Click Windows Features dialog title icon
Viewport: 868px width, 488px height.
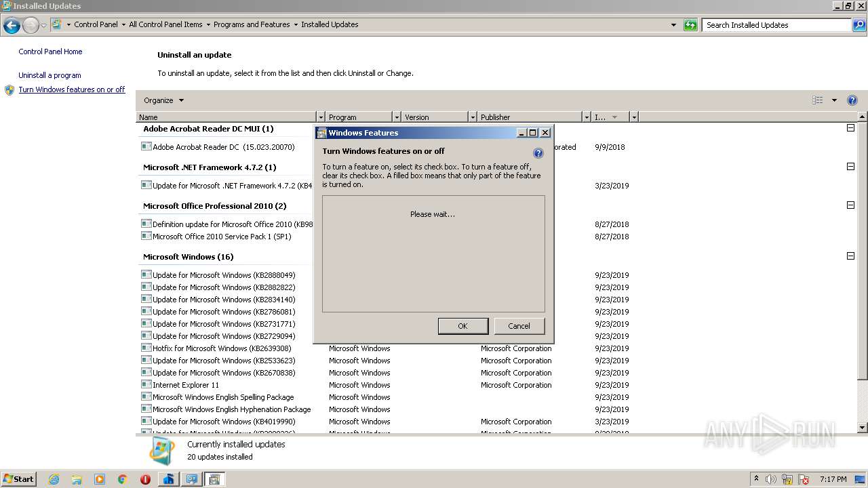point(322,133)
